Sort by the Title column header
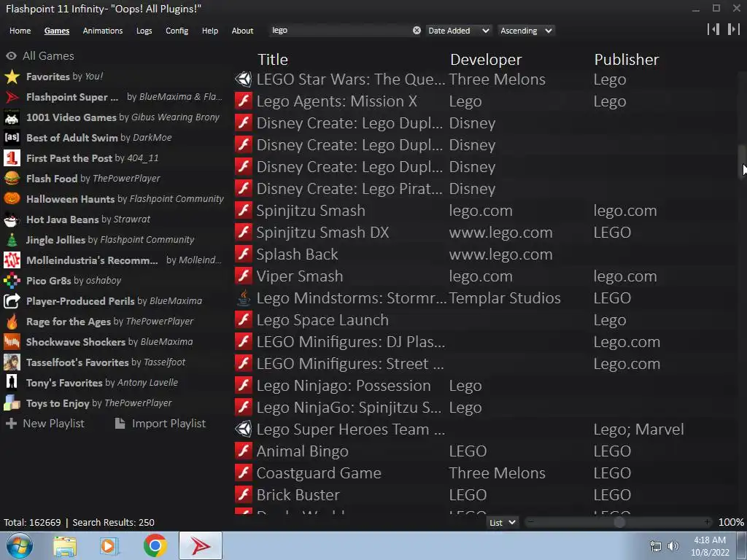 [x=273, y=60]
